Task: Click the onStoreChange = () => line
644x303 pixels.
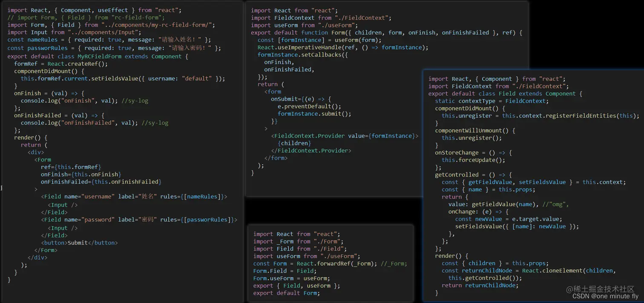Action: click(473, 152)
